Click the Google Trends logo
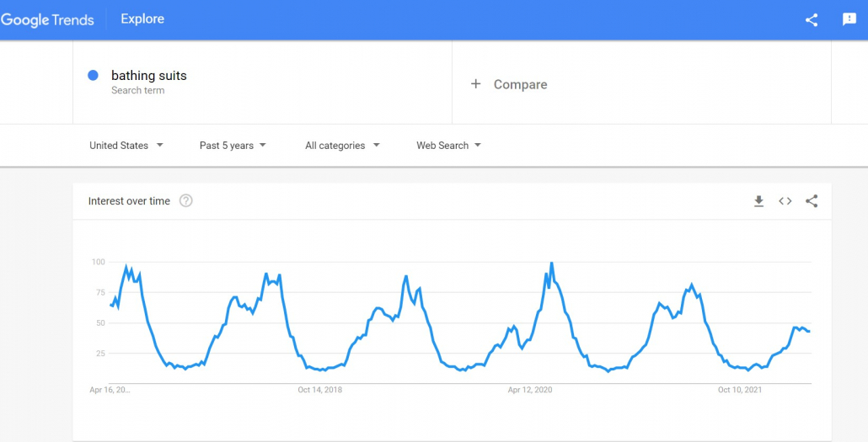Viewport: 868px width, 442px height. [47, 20]
